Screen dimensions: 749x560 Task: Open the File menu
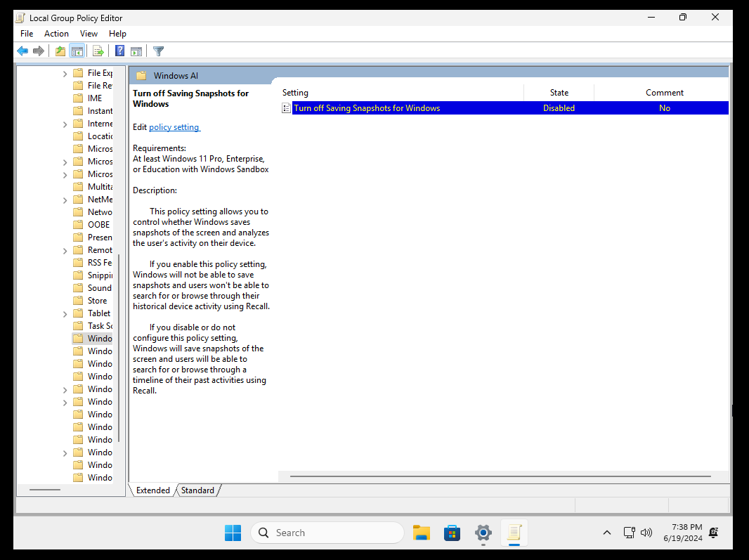(27, 34)
